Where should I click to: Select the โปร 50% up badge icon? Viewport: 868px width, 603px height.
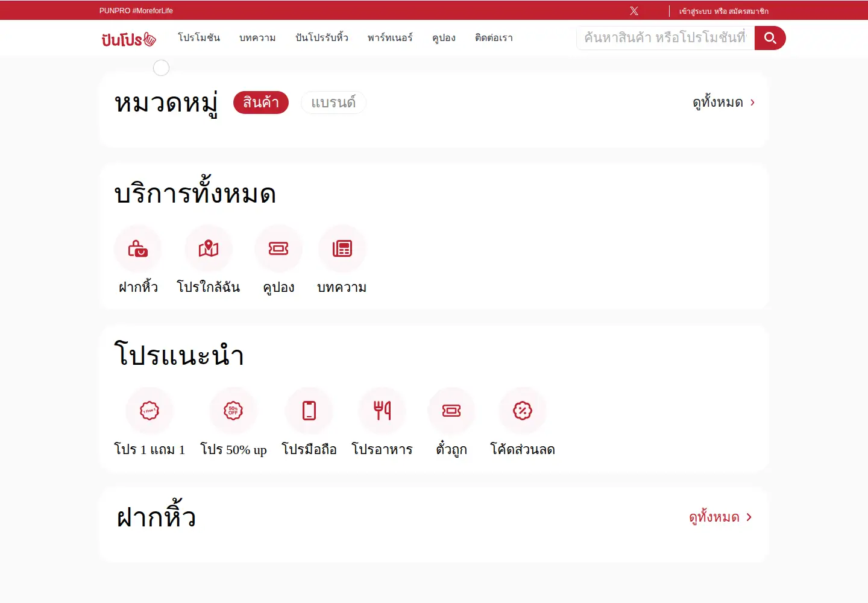coord(233,411)
